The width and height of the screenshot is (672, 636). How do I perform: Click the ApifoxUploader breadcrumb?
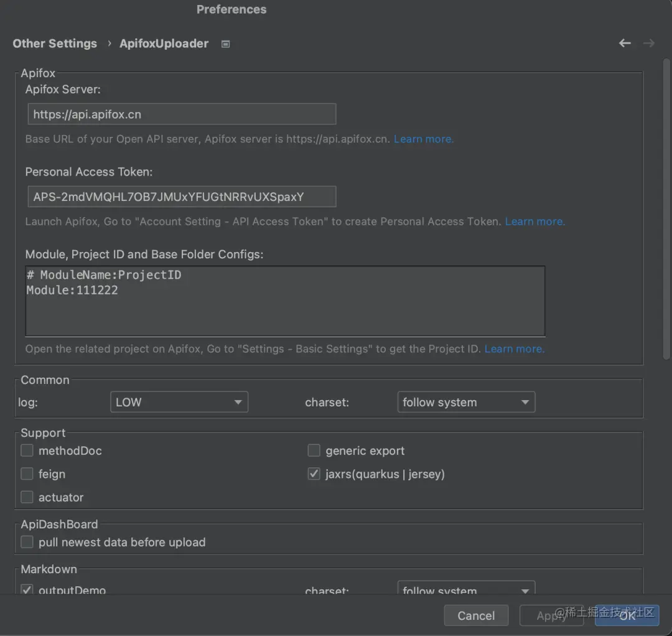164,44
